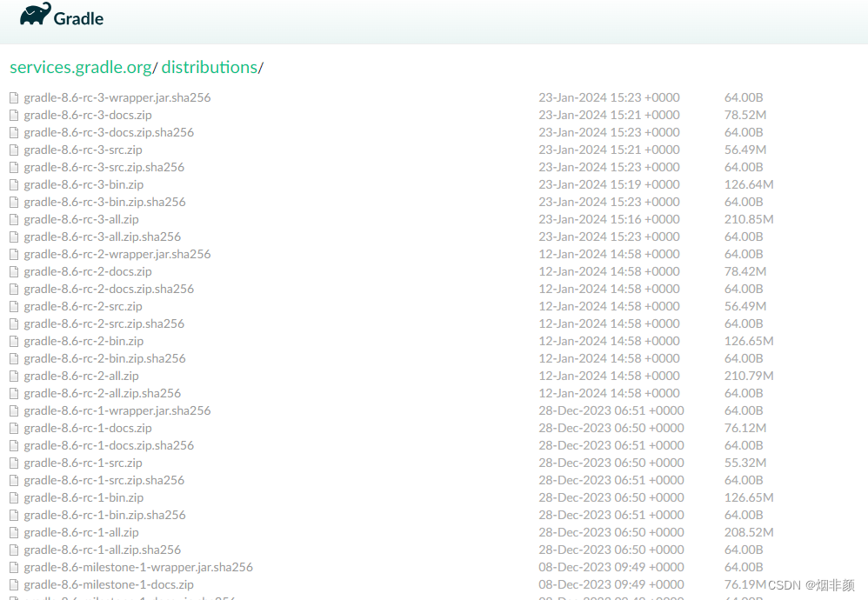
Task: Download gradle-8.6-rc-3-wrapper.jar.sha256
Action: (x=117, y=97)
